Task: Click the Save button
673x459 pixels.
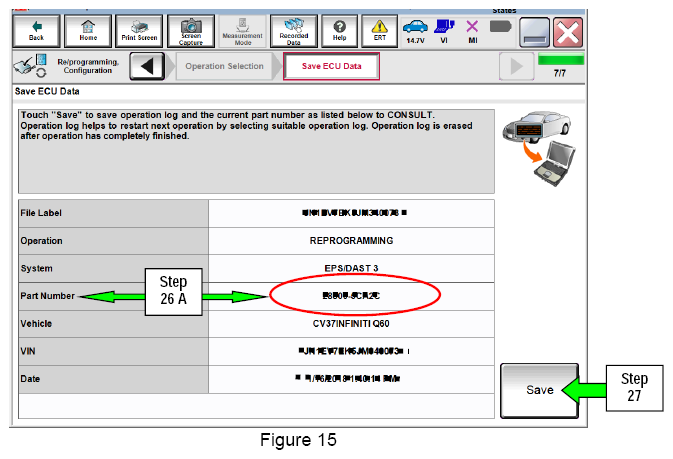Action: [540, 390]
